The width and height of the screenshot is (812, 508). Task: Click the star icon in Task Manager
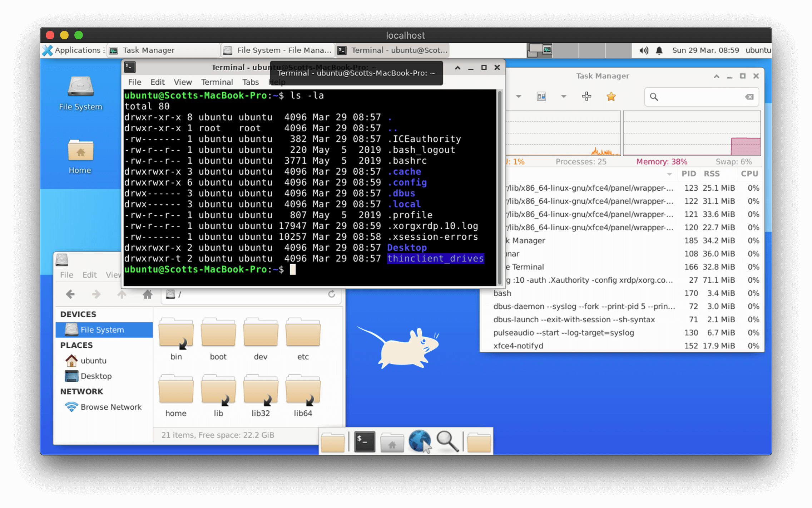point(611,97)
